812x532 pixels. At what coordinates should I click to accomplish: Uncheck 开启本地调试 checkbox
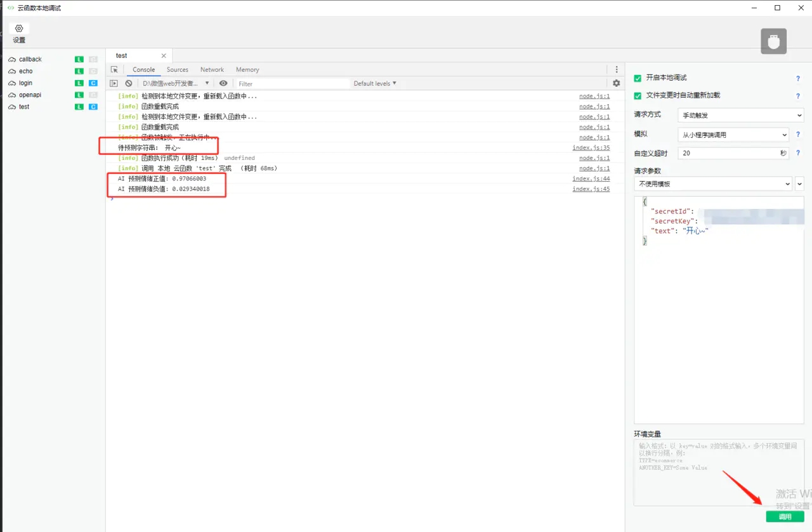point(638,78)
